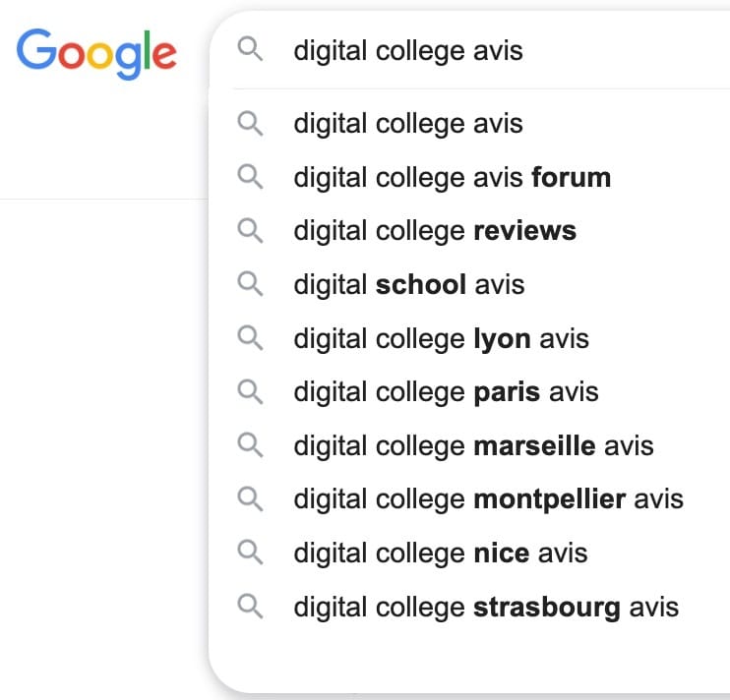Click search icon beside "digital college reviews"
The height and width of the screenshot is (700, 730).
[251, 231]
